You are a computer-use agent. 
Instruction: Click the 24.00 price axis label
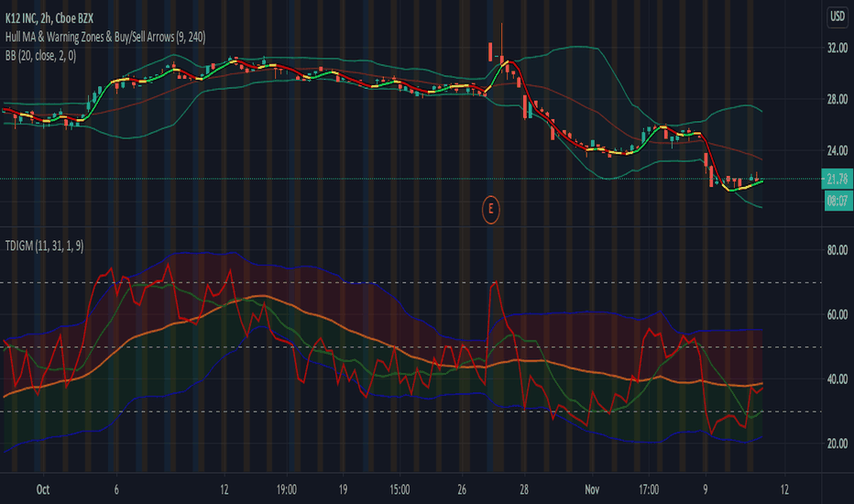coord(838,150)
